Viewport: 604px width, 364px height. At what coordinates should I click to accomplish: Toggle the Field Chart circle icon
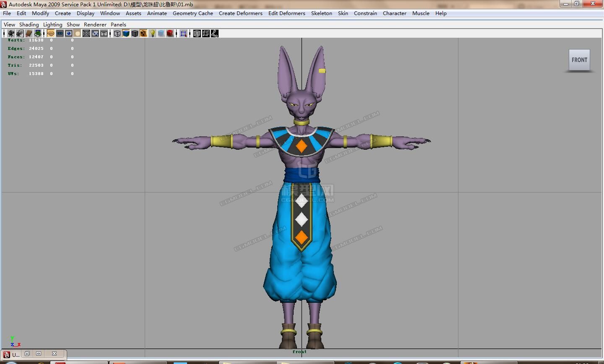(78, 34)
